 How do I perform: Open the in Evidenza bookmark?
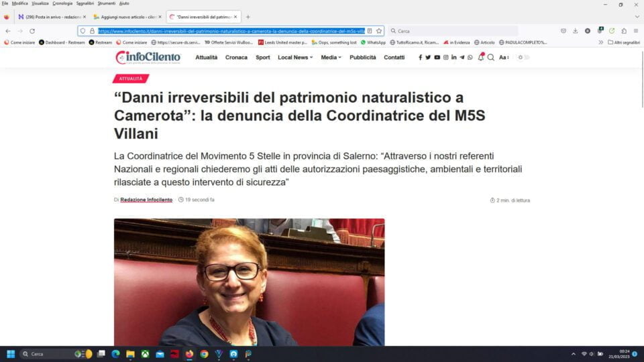[x=456, y=42]
